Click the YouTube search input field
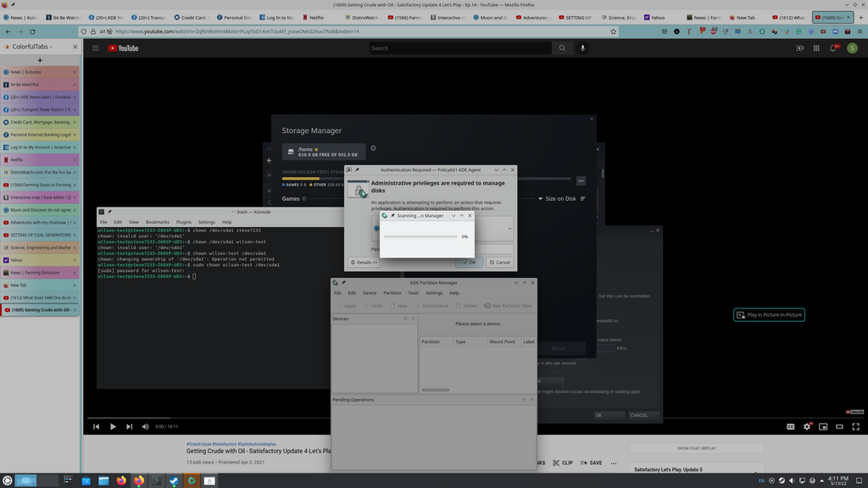 [458, 48]
